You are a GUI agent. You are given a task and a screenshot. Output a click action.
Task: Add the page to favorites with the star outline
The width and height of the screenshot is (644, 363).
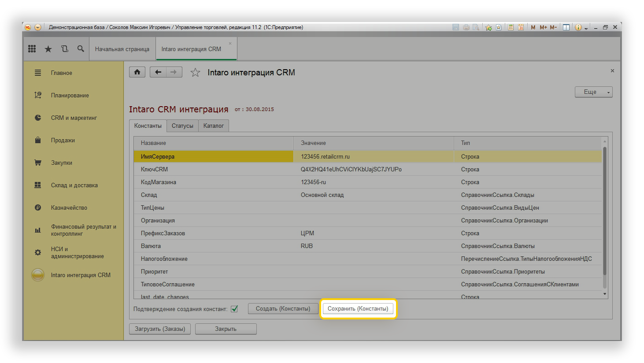[195, 73]
